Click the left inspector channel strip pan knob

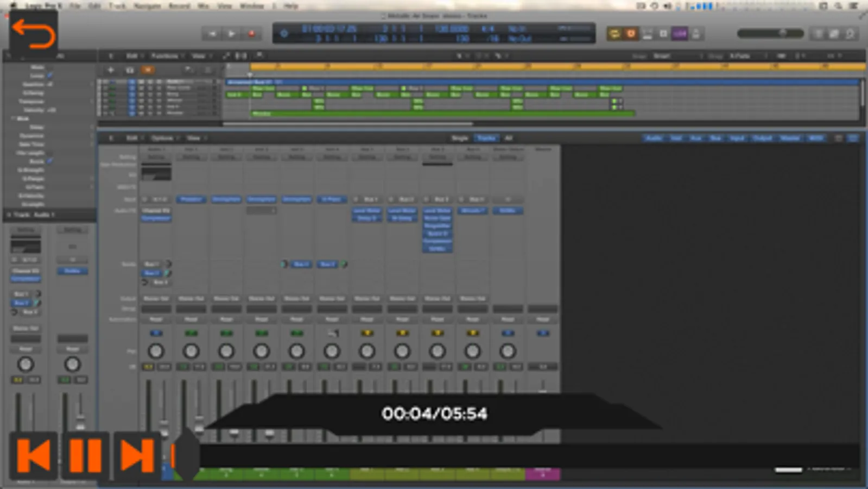point(26,364)
